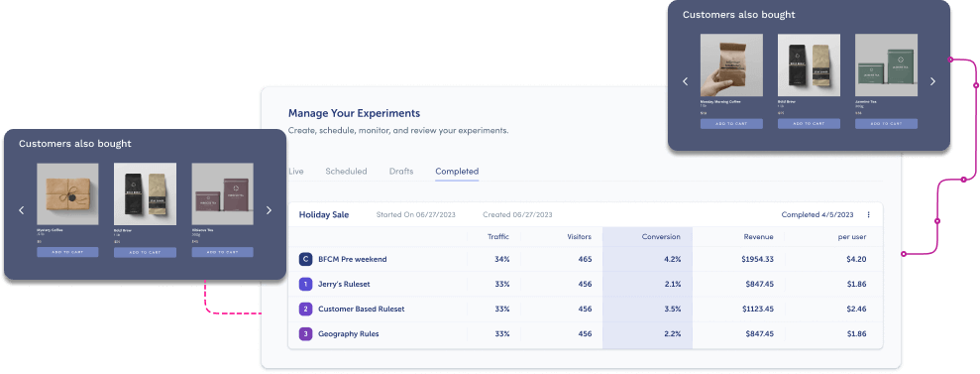Switch to the Live experiments tab
The height and width of the screenshot is (374, 980).
click(x=295, y=172)
